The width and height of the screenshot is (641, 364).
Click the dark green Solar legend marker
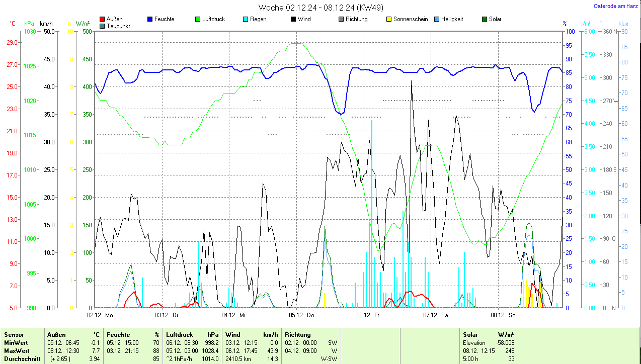coord(485,20)
